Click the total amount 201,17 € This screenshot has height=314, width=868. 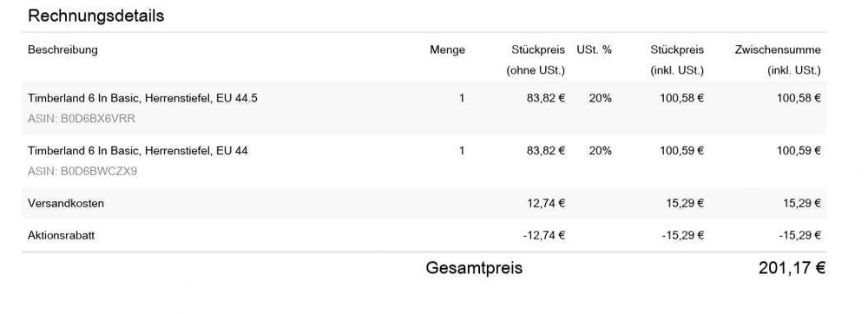pyautogui.click(x=792, y=268)
